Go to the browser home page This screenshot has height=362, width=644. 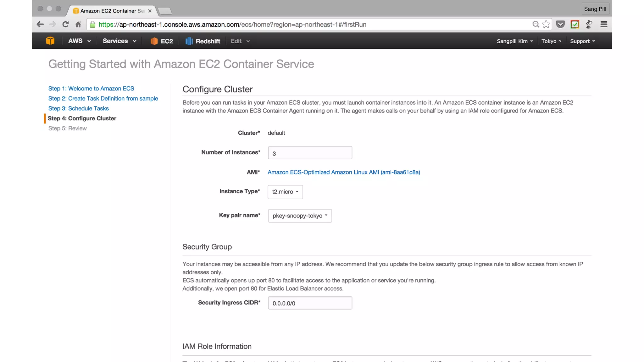tap(78, 25)
